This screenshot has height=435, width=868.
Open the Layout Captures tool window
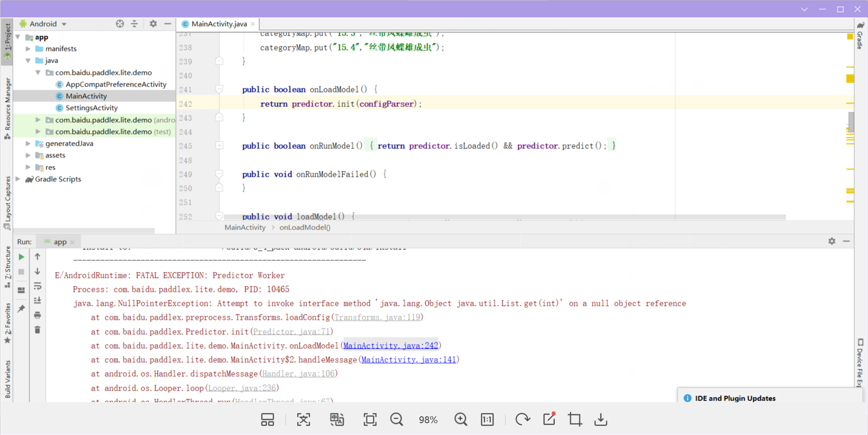tap(7, 201)
